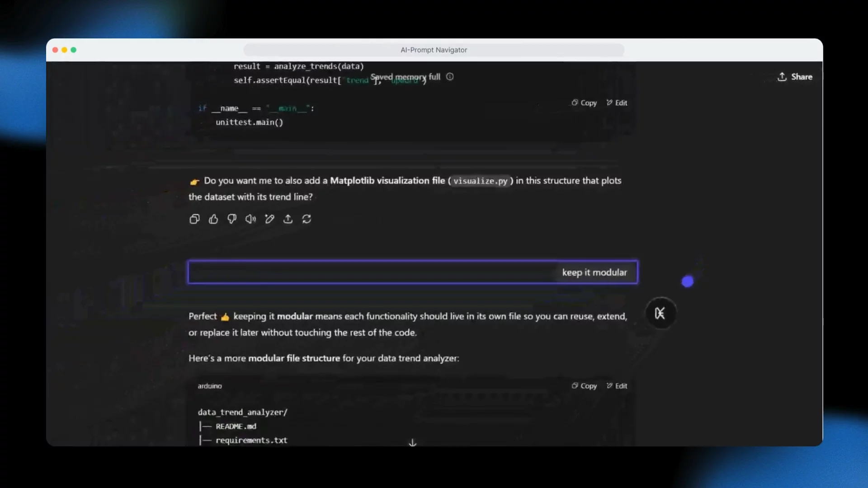
Task: Give thumbs down to the response
Action: pos(232,219)
